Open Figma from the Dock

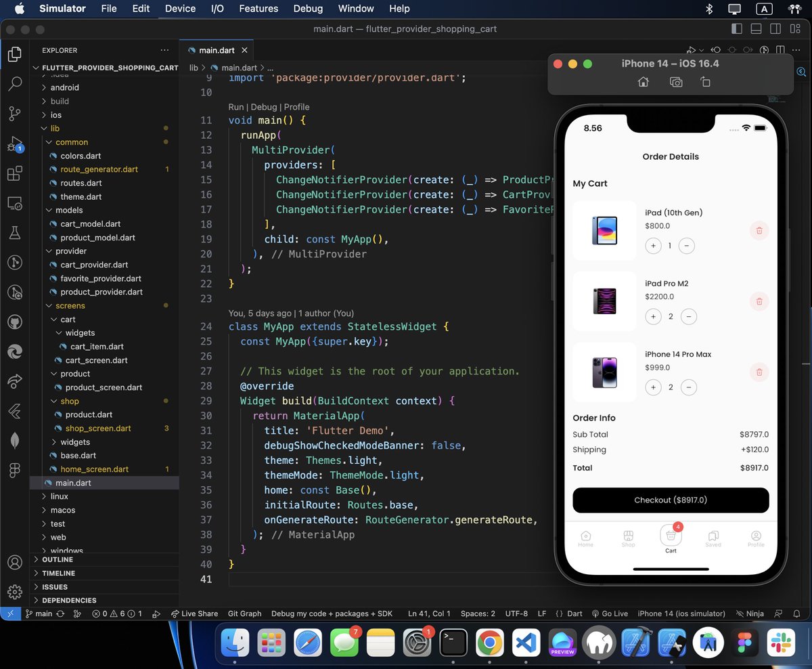[745, 643]
